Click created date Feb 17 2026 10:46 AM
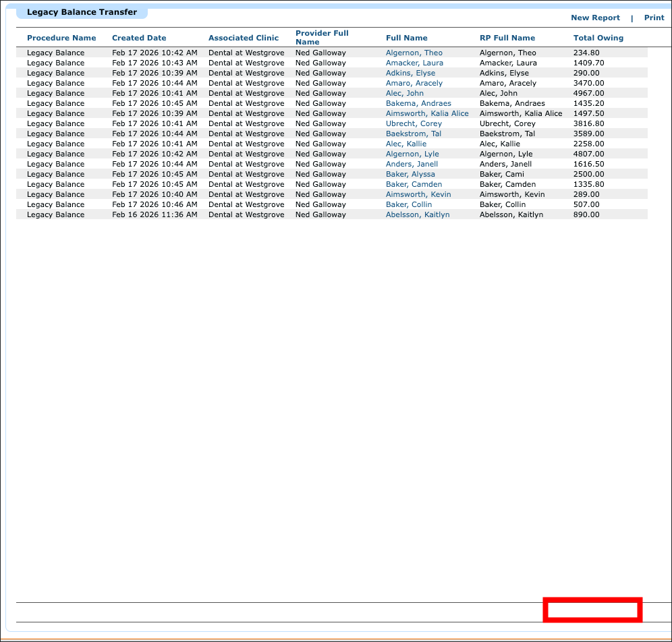 155,204
